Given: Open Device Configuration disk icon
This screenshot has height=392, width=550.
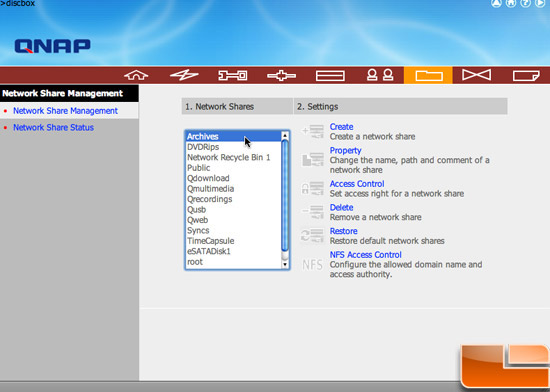Looking at the screenshot, I should pos(330,76).
